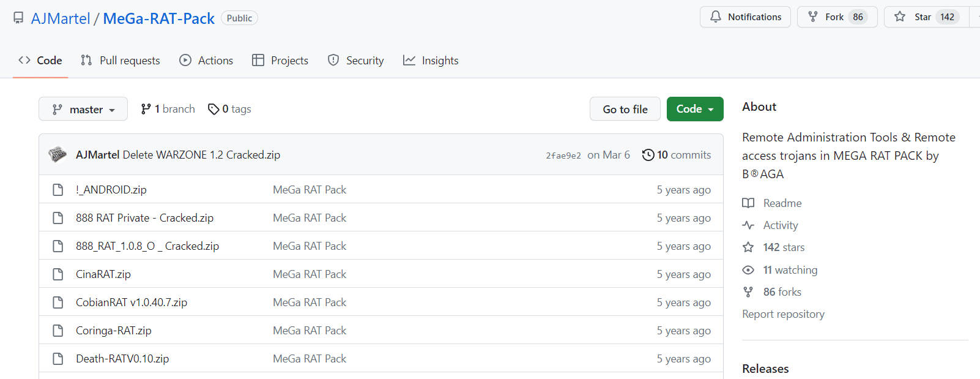Click the tags icon link
Image resolution: width=980 pixels, height=379 pixels.
tap(213, 109)
